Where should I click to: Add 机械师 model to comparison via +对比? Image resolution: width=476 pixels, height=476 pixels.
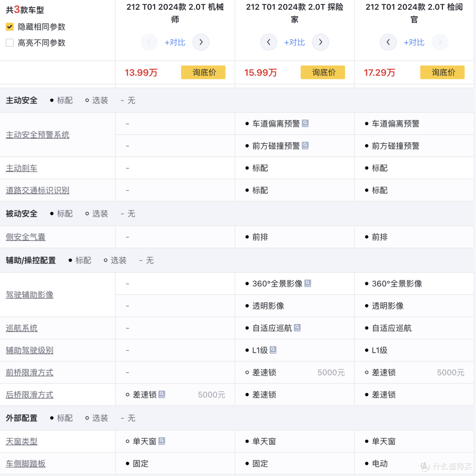pos(175,42)
